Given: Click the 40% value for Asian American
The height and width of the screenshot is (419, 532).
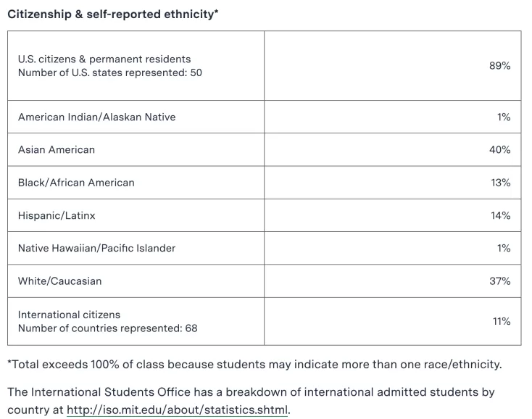Looking at the screenshot, I should coord(499,149).
